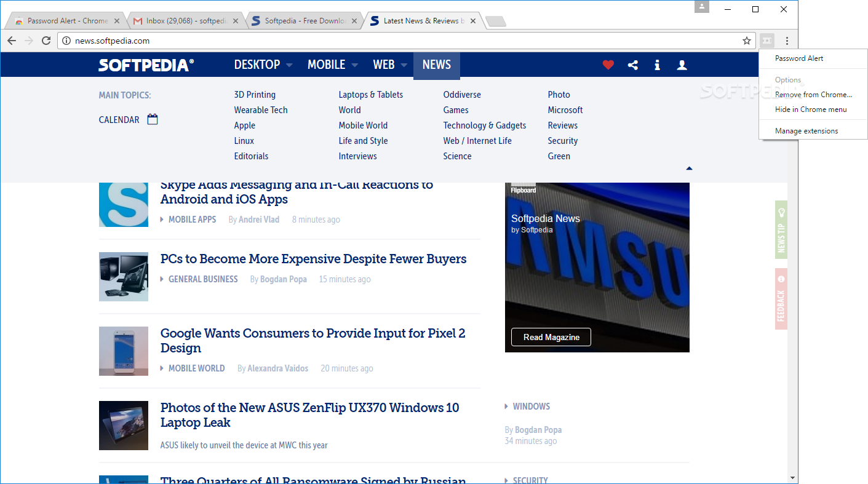Image resolution: width=868 pixels, height=484 pixels.
Task: Close the Softpedia Free Downloads tab
Action: click(354, 21)
